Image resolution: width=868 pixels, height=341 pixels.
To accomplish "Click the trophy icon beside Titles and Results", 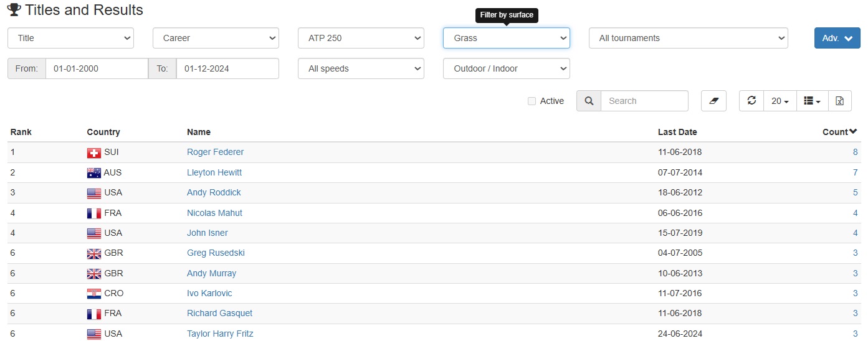I will point(14,10).
